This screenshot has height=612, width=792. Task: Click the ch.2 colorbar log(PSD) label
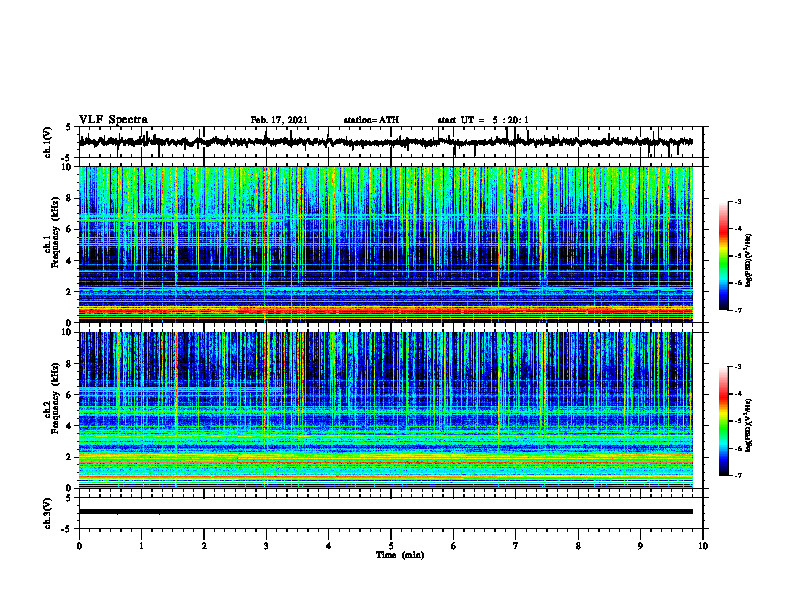pos(748,424)
